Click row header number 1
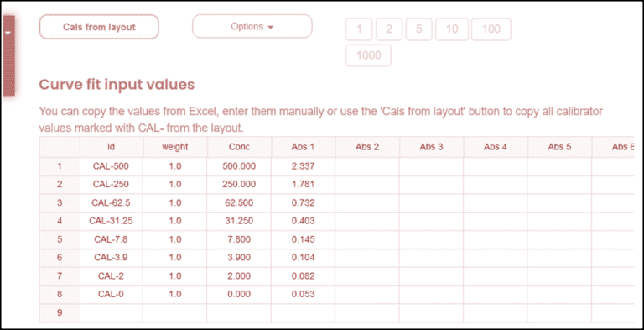This screenshot has width=644, height=330. point(60,166)
